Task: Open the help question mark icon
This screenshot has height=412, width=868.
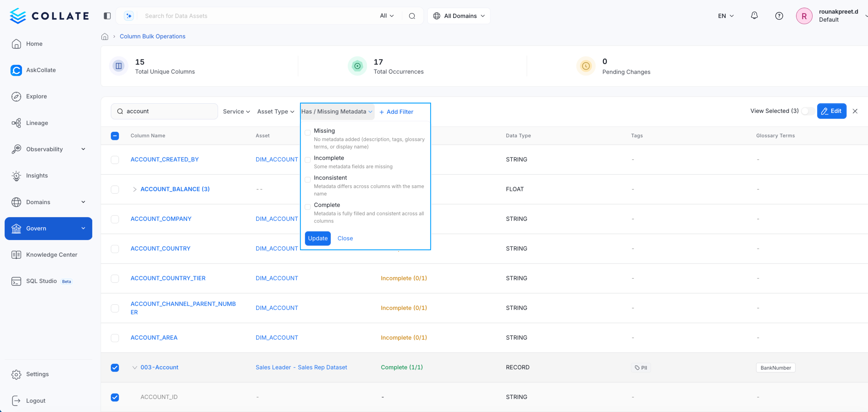Action: coord(779,16)
